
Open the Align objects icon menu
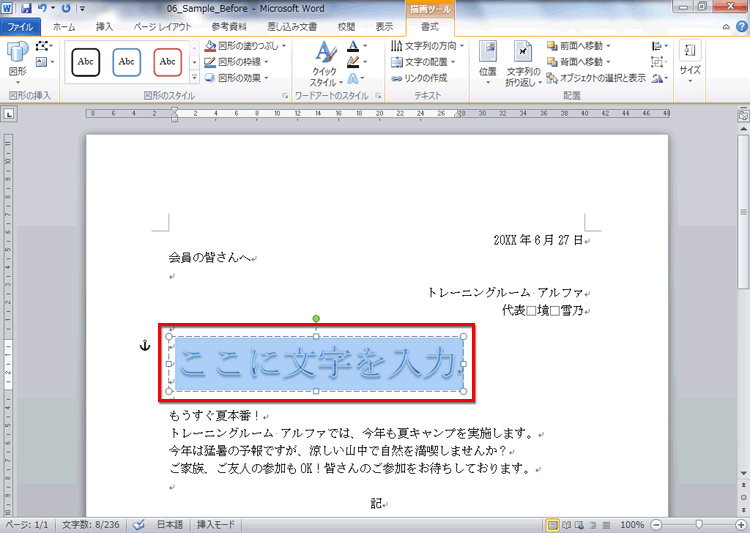660,46
